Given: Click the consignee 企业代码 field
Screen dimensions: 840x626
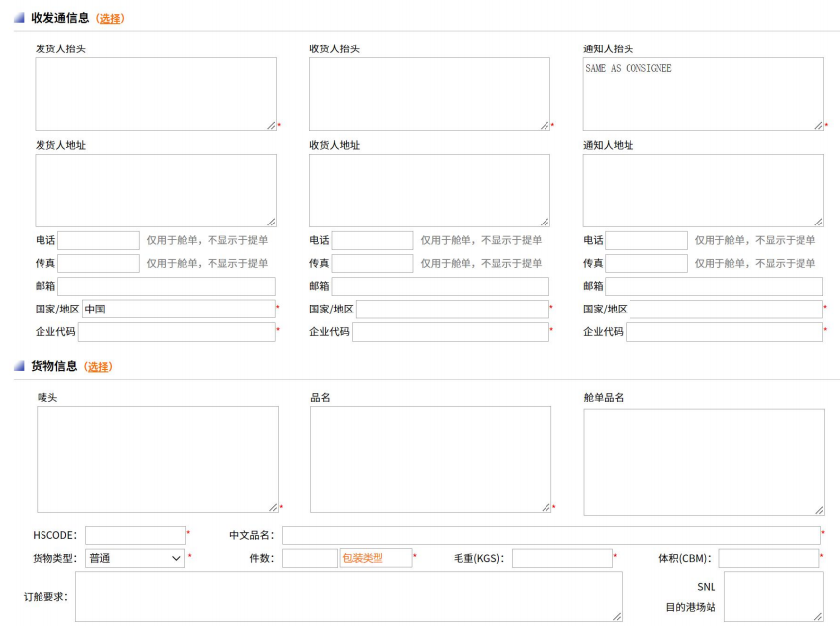Looking at the screenshot, I should click(x=451, y=332).
